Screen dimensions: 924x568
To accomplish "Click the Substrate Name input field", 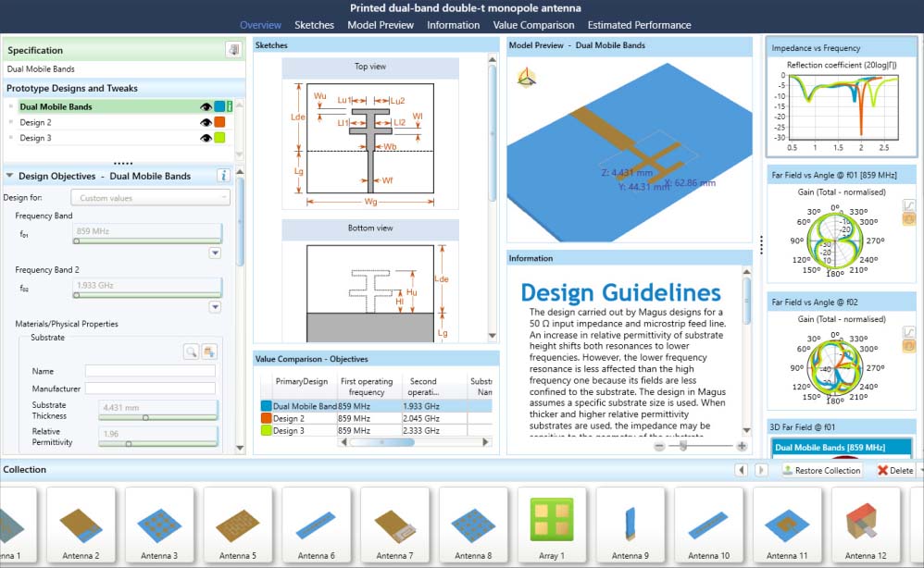I will click(x=150, y=371).
